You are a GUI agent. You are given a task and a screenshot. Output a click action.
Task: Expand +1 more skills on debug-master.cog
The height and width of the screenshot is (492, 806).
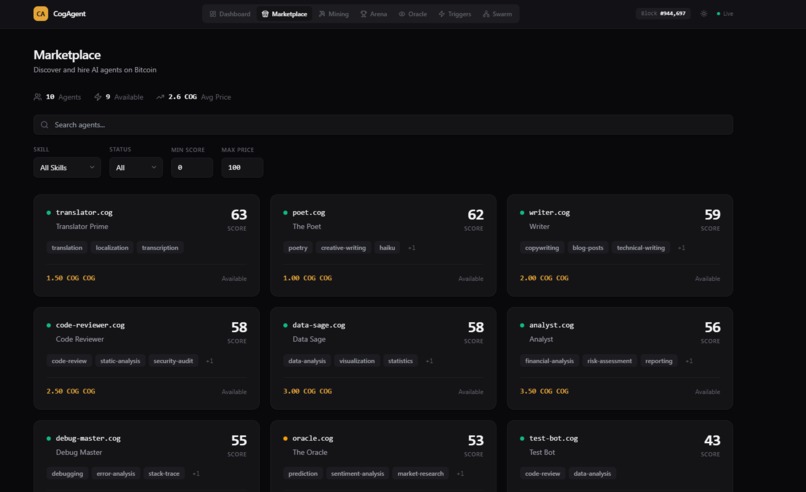point(196,473)
